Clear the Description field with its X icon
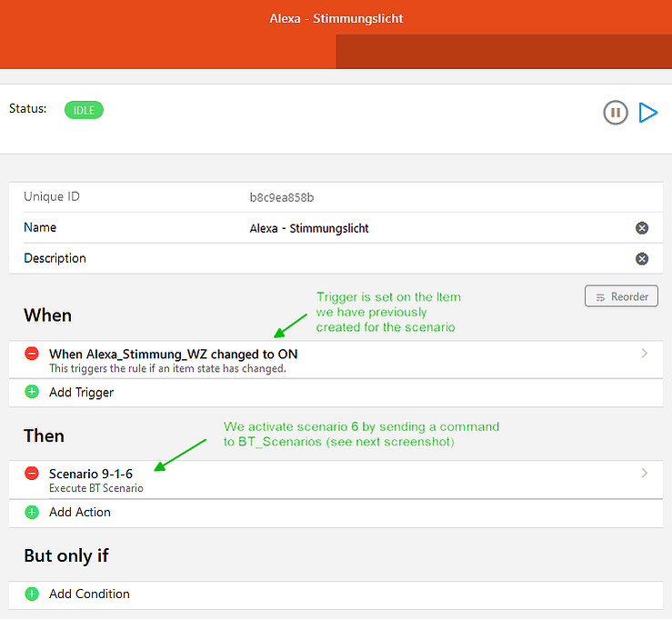 [642, 259]
